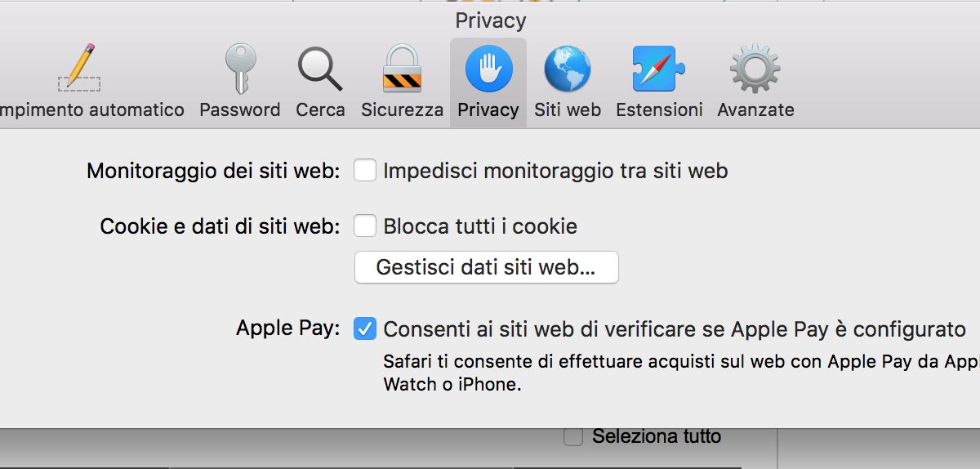The image size is (980, 469).
Task: Click the Siti web tab text label
Action: (568, 109)
